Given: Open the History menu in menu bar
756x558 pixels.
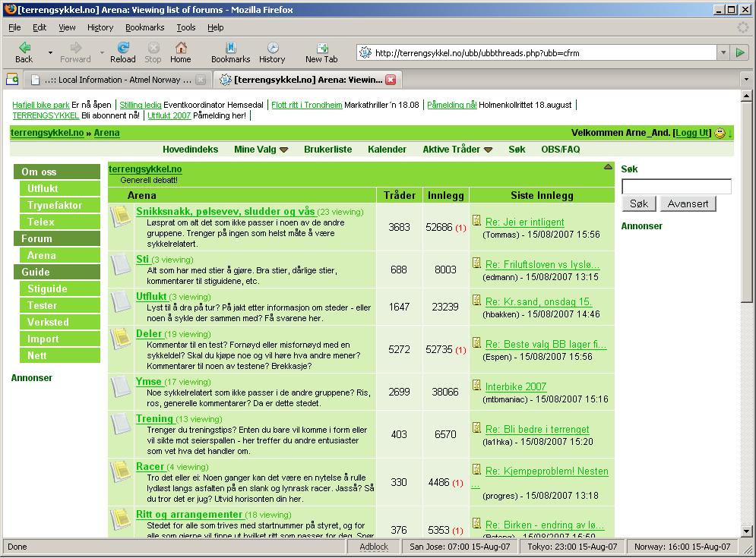Looking at the screenshot, I should click(100, 27).
